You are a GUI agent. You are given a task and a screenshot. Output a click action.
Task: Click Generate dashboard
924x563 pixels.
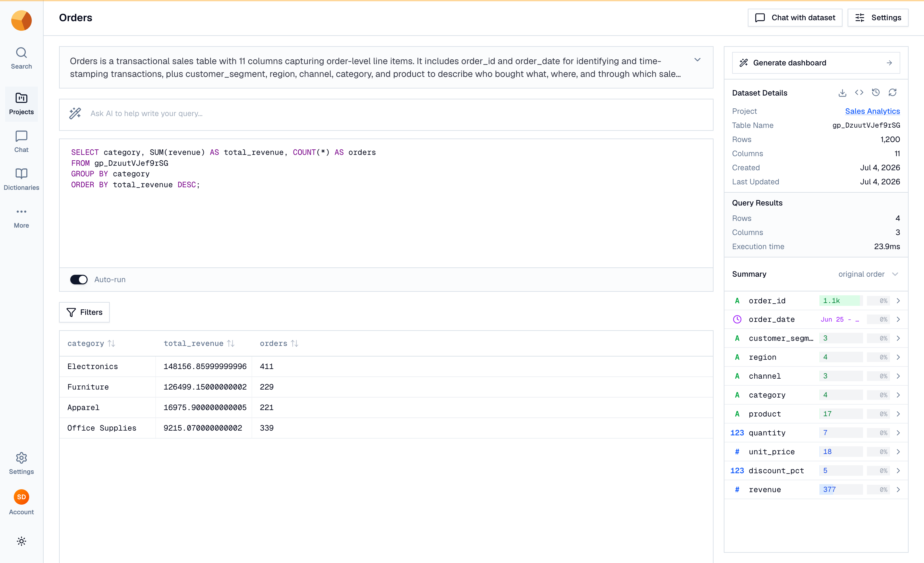[x=816, y=63]
